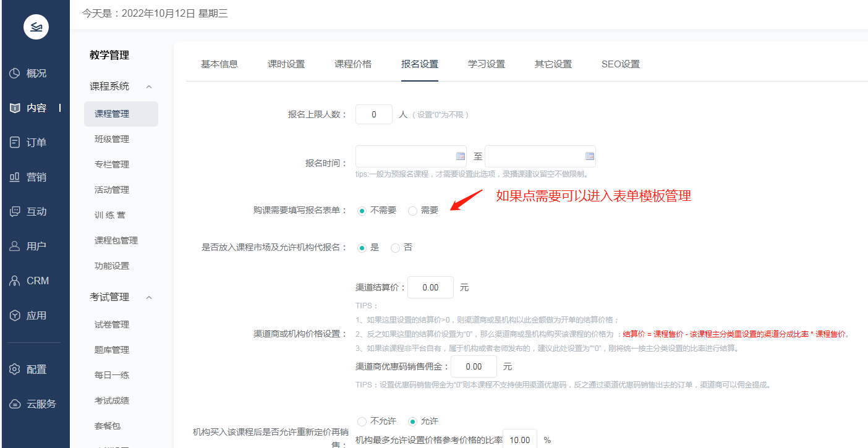Screen dimensions: 868x448
Task: Open the 用户 users icon in sidebar
Action: (15, 247)
